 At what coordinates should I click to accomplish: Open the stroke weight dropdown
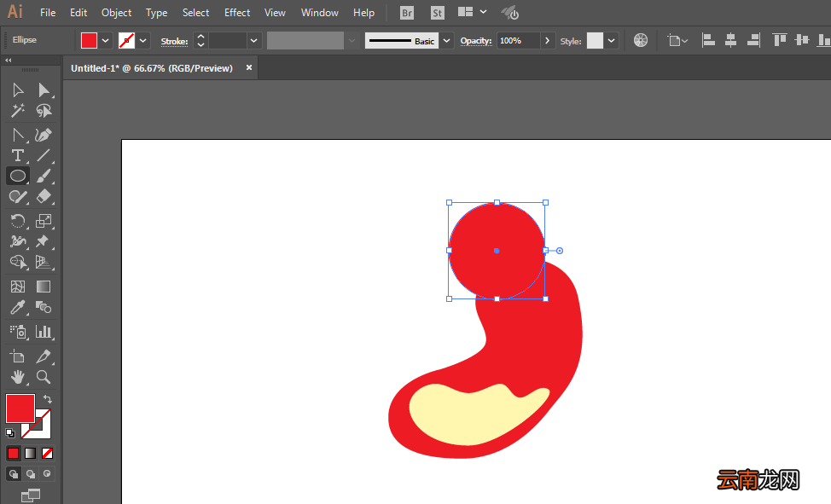pyautogui.click(x=254, y=40)
